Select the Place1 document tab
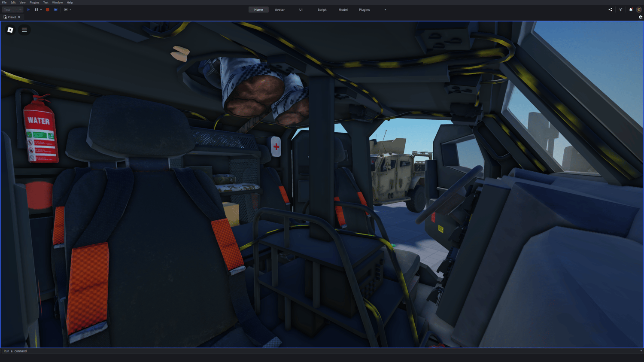 point(12,17)
